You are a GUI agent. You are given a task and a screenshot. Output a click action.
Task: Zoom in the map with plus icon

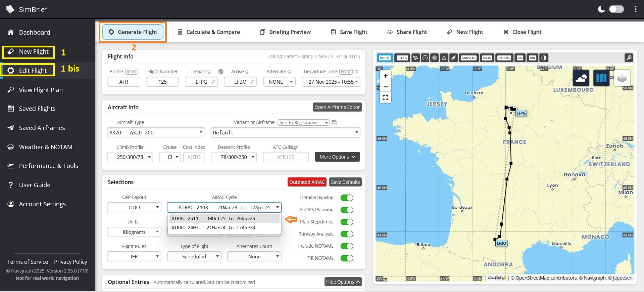pos(386,76)
